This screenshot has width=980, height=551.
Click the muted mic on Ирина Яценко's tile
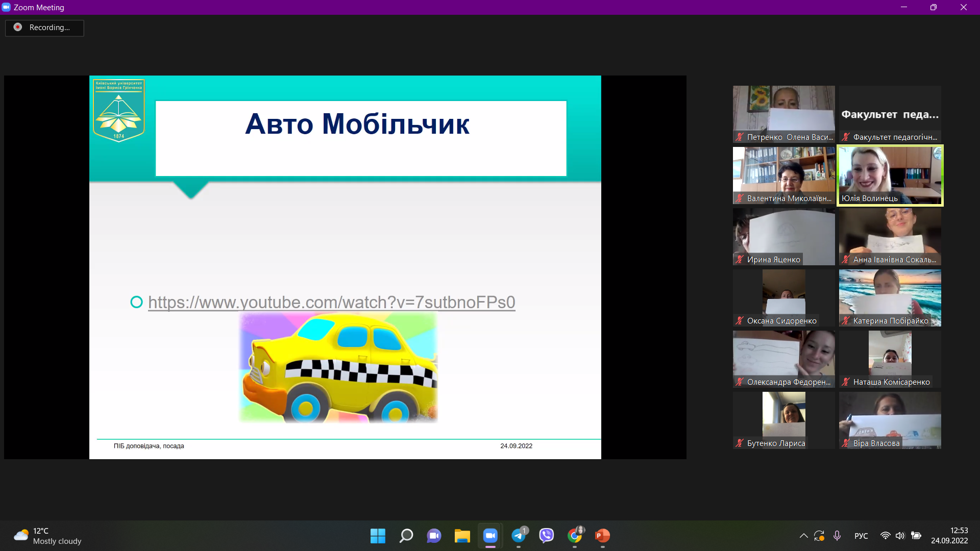[739, 259]
